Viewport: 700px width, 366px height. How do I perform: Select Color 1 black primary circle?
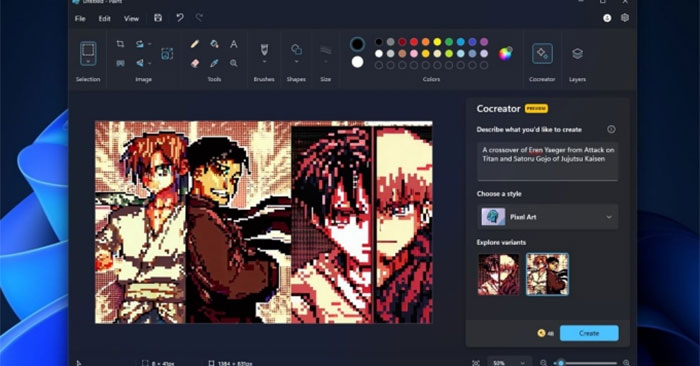coord(357,44)
